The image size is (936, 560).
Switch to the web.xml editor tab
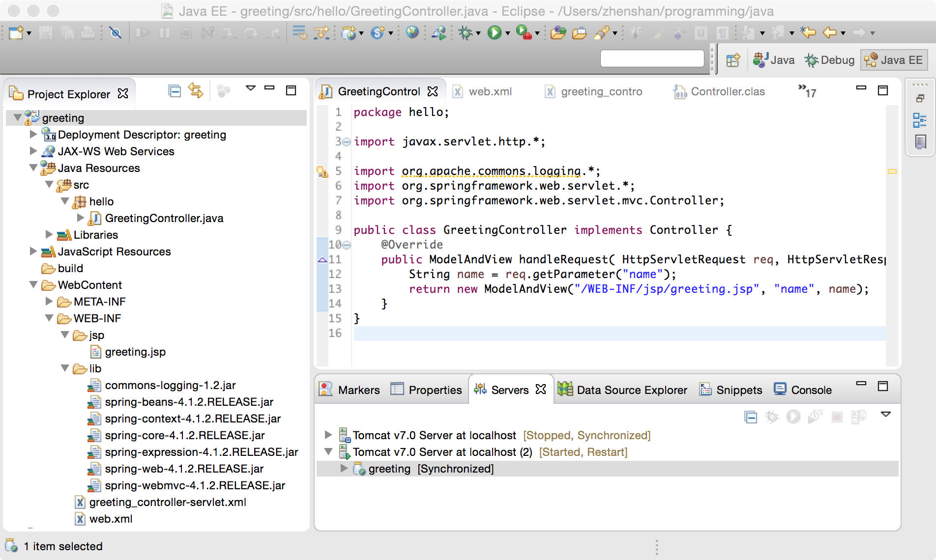pyautogui.click(x=482, y=91)
